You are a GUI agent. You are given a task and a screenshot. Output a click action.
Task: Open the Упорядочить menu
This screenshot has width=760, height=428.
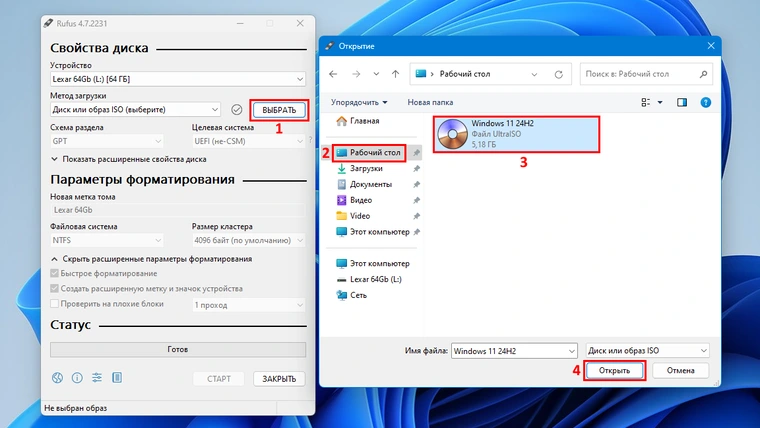pos(359,102)
